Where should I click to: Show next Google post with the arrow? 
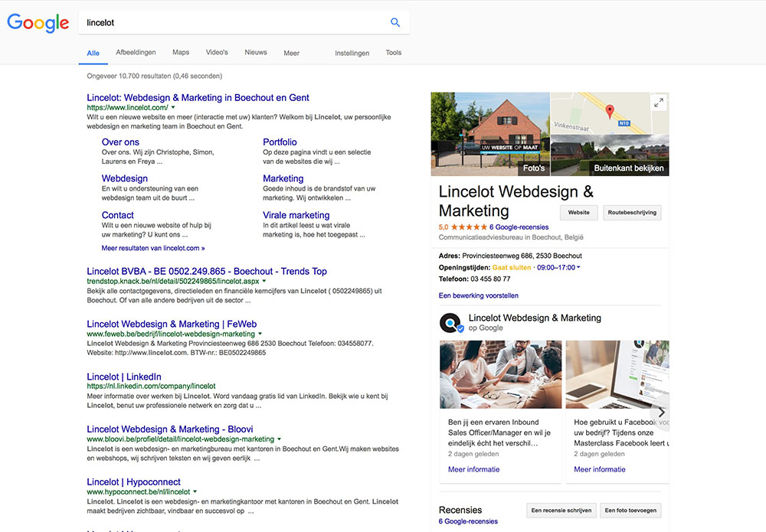click(x=661, y=413)
